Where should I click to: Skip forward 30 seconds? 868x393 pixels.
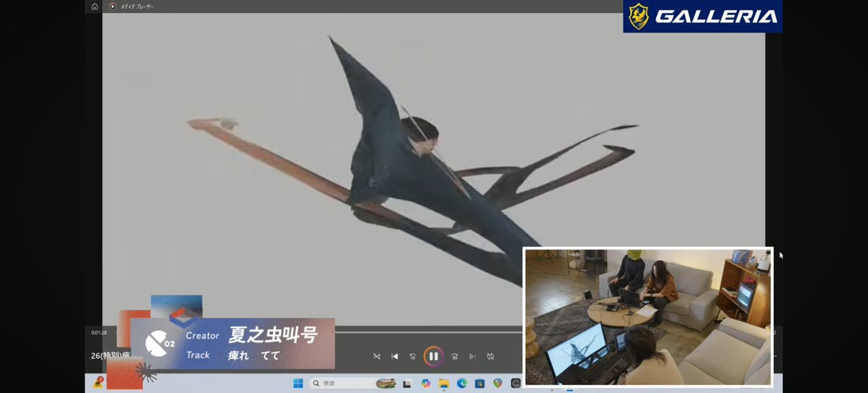point(454,356)
